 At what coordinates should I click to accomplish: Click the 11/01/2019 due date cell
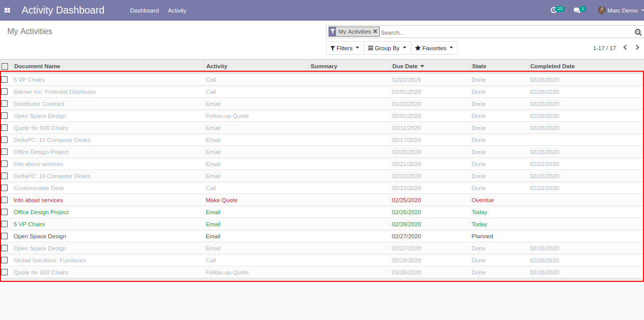[406, 80]
